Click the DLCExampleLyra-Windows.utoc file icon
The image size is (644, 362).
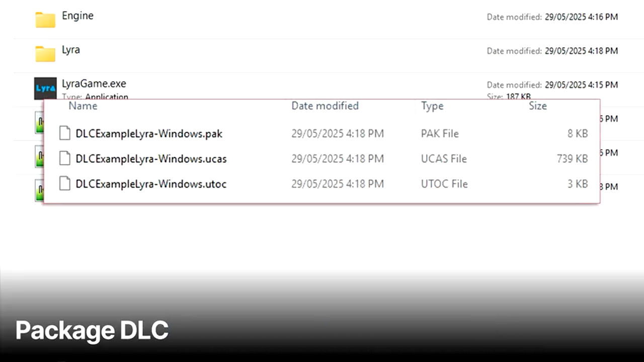[64, 184]
